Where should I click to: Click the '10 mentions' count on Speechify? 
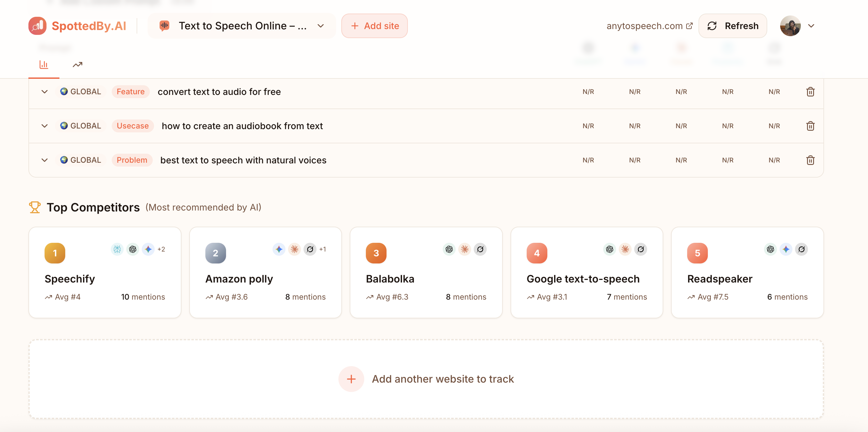click(143, 297)
